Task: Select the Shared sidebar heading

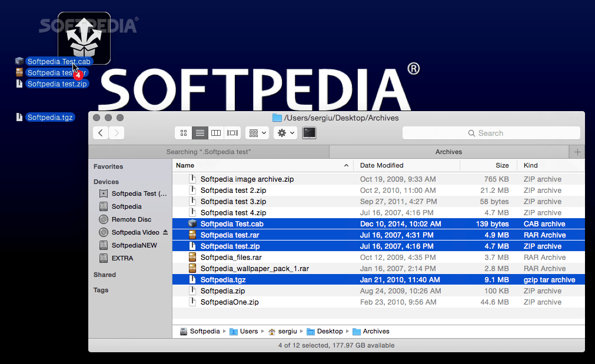Action: tap(105, 275)
